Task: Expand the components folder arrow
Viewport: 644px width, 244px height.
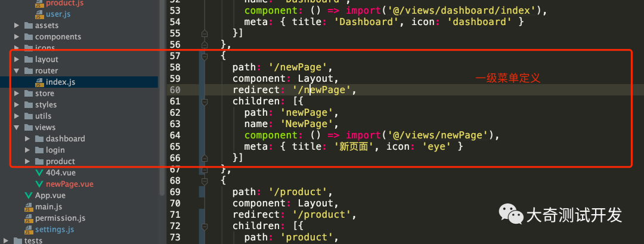Action: tap(17, 36)
